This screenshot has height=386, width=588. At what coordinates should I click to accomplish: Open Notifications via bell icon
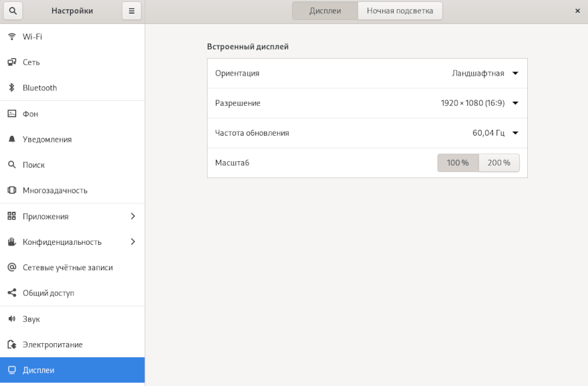pos(11,139)
